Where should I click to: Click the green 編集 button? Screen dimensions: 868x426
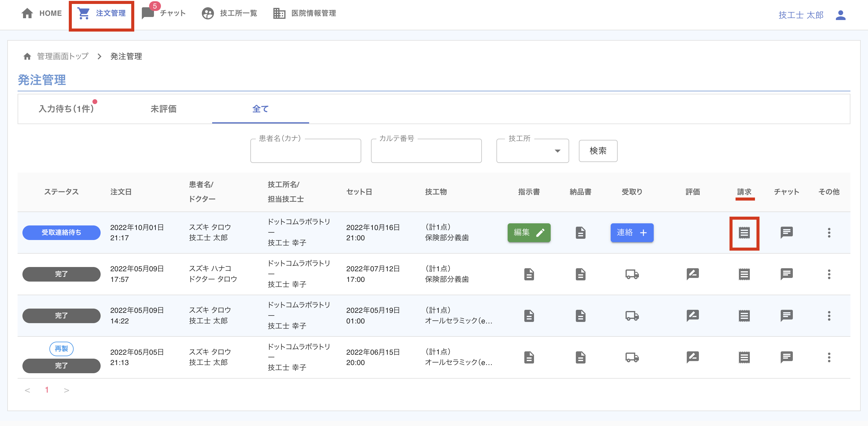(529, 233)
